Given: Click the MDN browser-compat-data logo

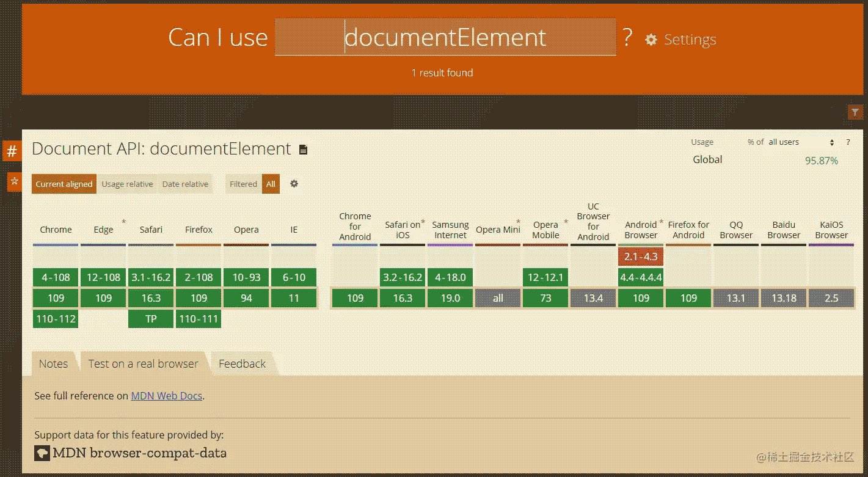Looking at the screenshot, I should click(x=42, y=453).
